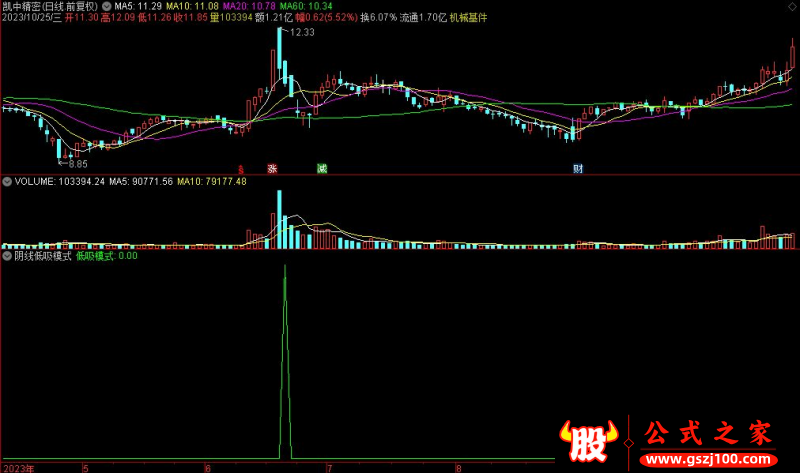The width and height of the screenshot is (800, 473).
Task: Open the dropdown arrow beside VOLUME
Action: click(x=7, y=182)
